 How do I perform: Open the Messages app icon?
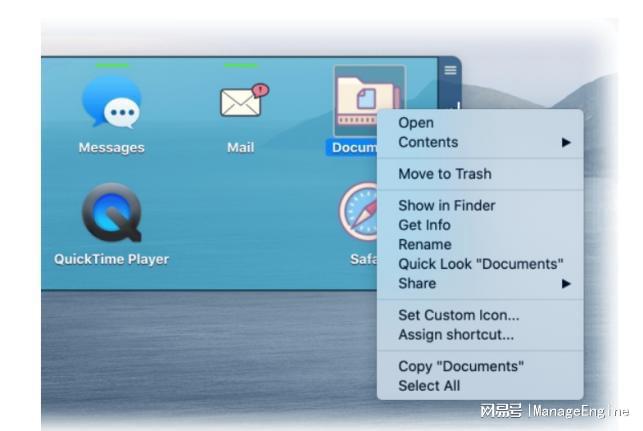click(111, 103)
